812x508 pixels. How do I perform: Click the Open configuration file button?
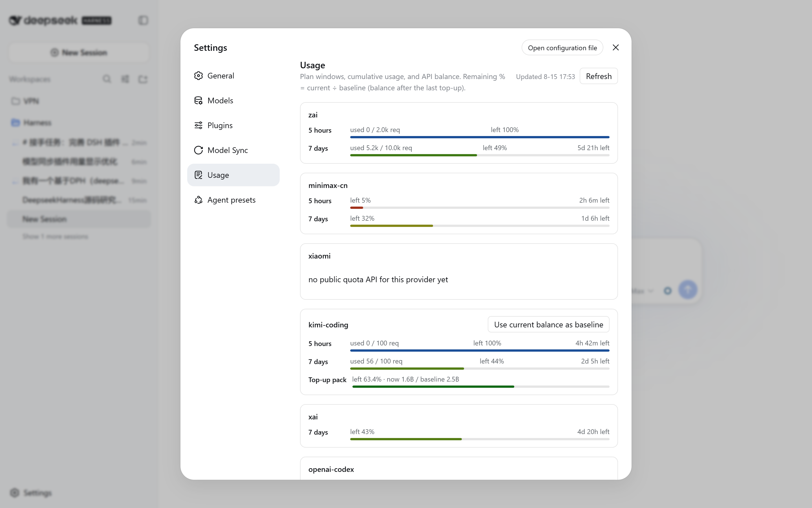562,48
